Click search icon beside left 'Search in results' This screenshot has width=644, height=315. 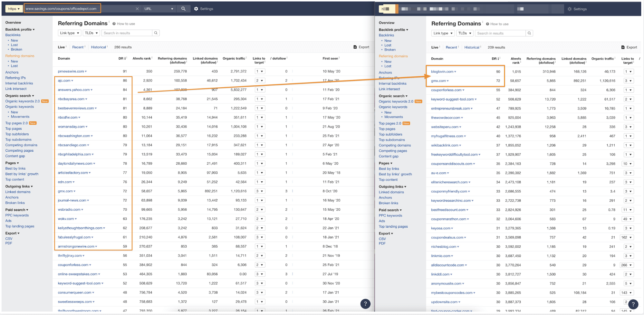tap(156, 33)
